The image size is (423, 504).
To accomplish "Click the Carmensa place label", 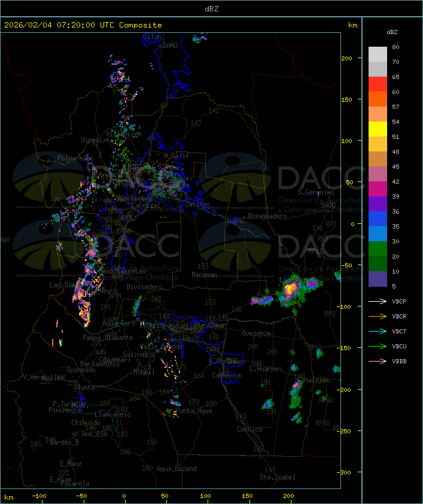I will [226, 375].
